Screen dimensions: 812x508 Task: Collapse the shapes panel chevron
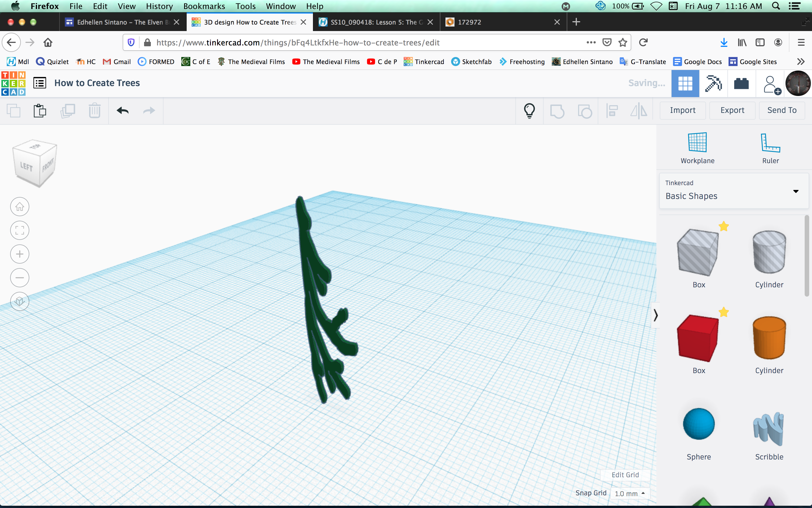point(655,315)
